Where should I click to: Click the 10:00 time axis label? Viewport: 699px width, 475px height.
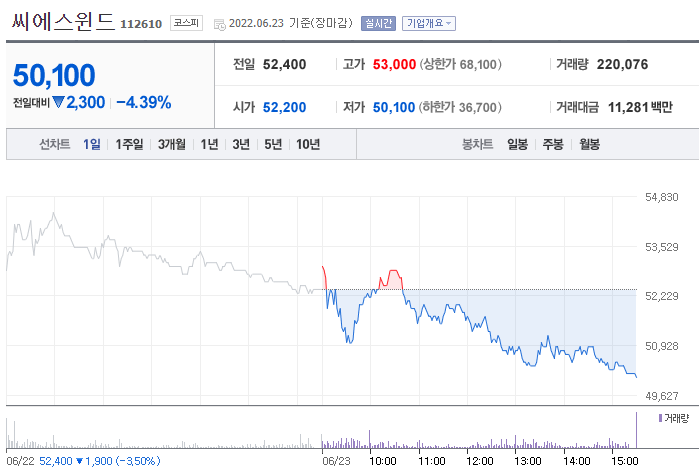click(382, 461)
